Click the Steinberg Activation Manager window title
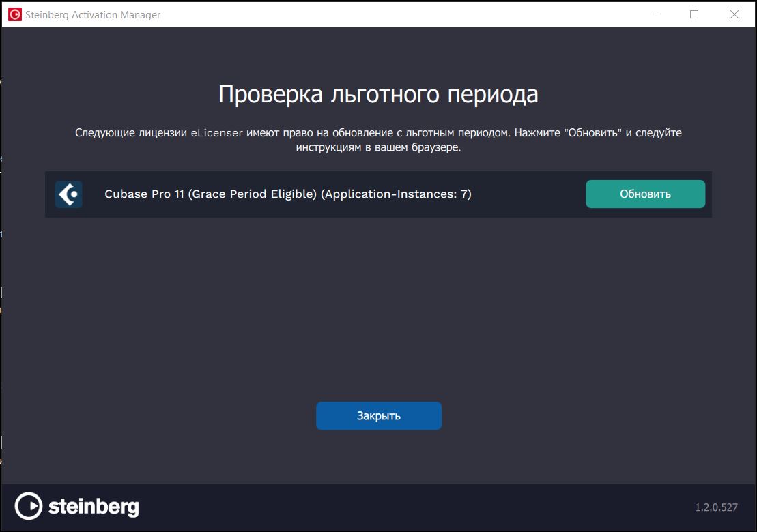This screenshot has height=532, width=757. 93,15
